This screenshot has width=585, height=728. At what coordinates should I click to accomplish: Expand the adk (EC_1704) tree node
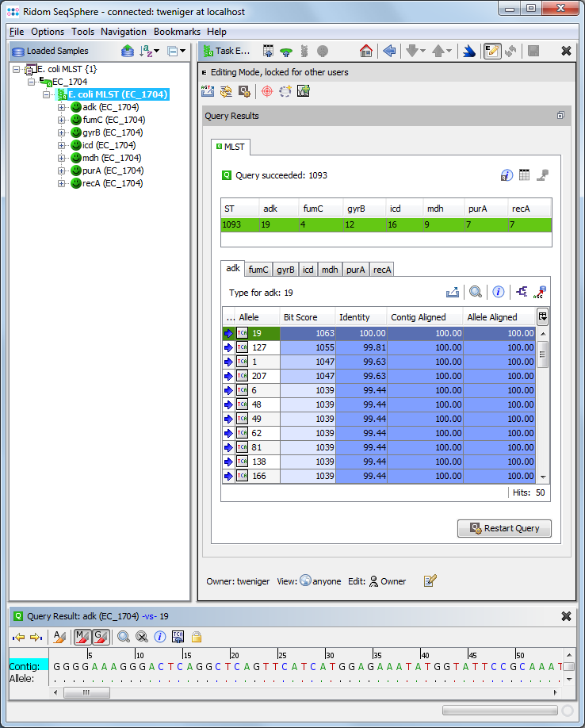61,107
